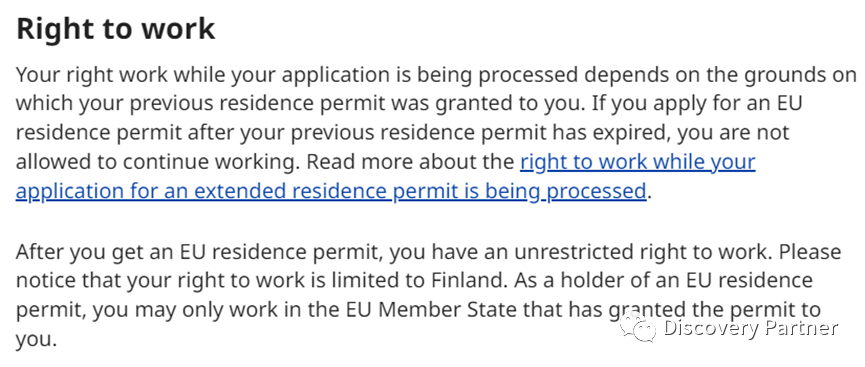865x367 pixels.
Task: Click the WeChat logo watermark icon
Action: 638,326
